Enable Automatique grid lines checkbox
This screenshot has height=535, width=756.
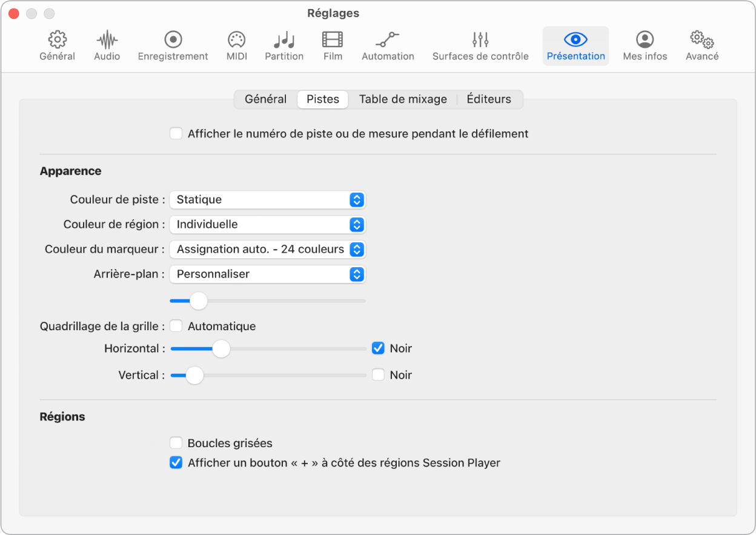[176, 326]
